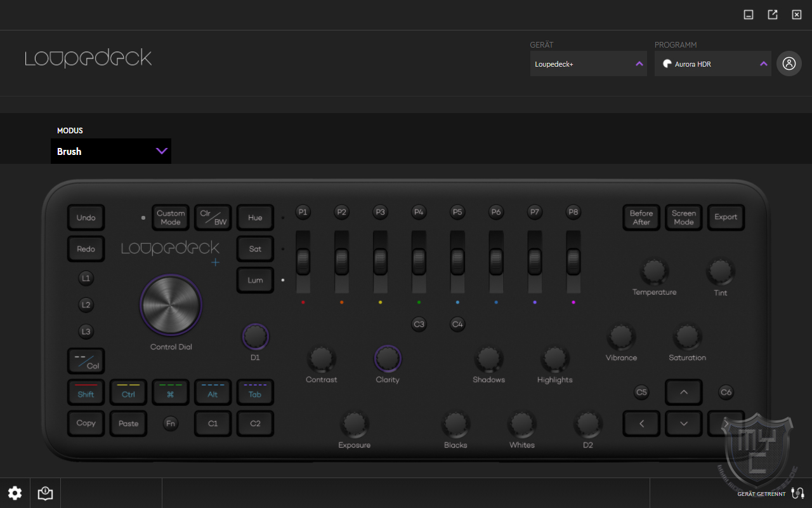This screenshot has height=508, width=812.
Task: Select the Vibrance dial
Action: coord(621,337)
